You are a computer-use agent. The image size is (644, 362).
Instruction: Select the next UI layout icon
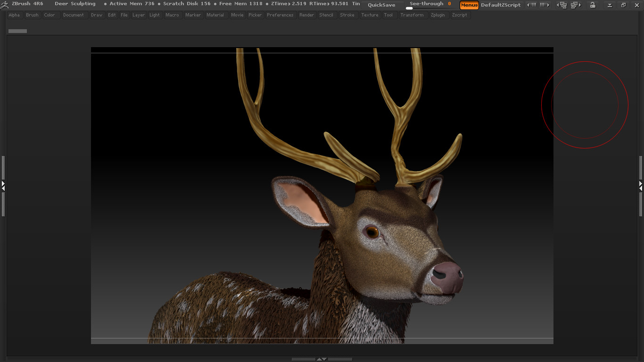(x=576, y=4)
